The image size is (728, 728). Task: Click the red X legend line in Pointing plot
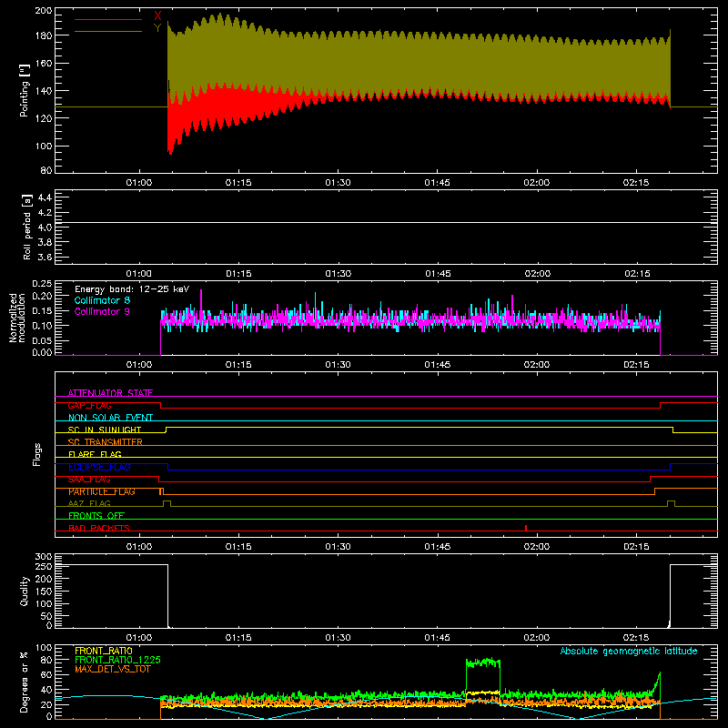[x=108, y=19]
